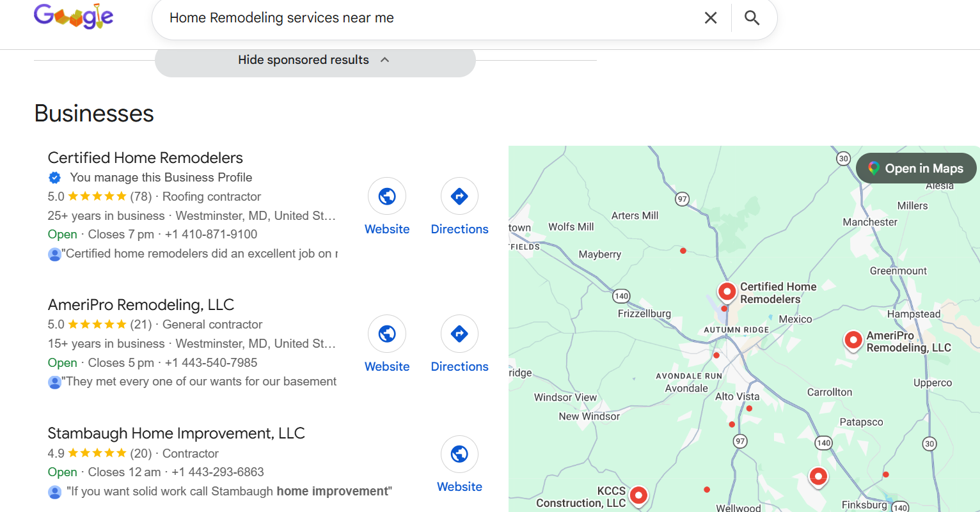
Task: Click the General contractor category text
Action: pyautogui.click(x=212, y=325)
